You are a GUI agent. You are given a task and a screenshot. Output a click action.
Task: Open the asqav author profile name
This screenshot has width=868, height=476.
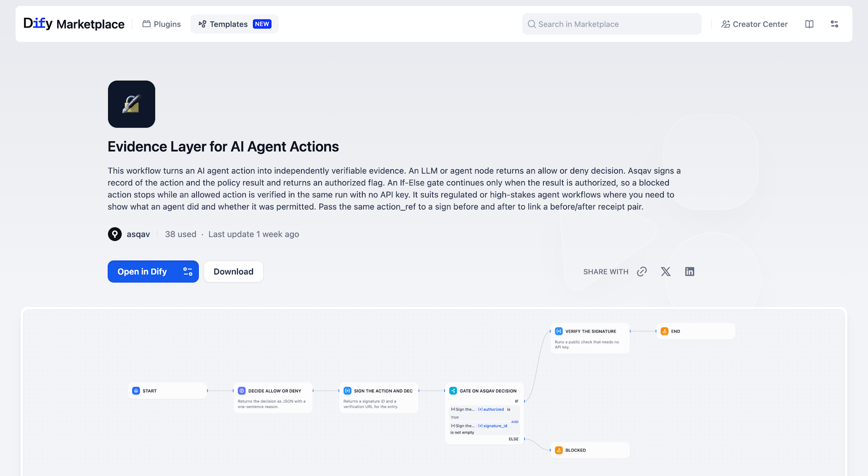(x=138, y=234)
